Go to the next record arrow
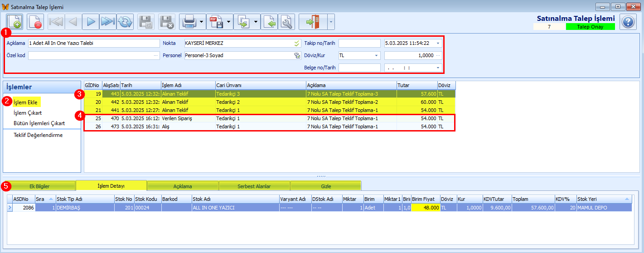 point(91,22)
